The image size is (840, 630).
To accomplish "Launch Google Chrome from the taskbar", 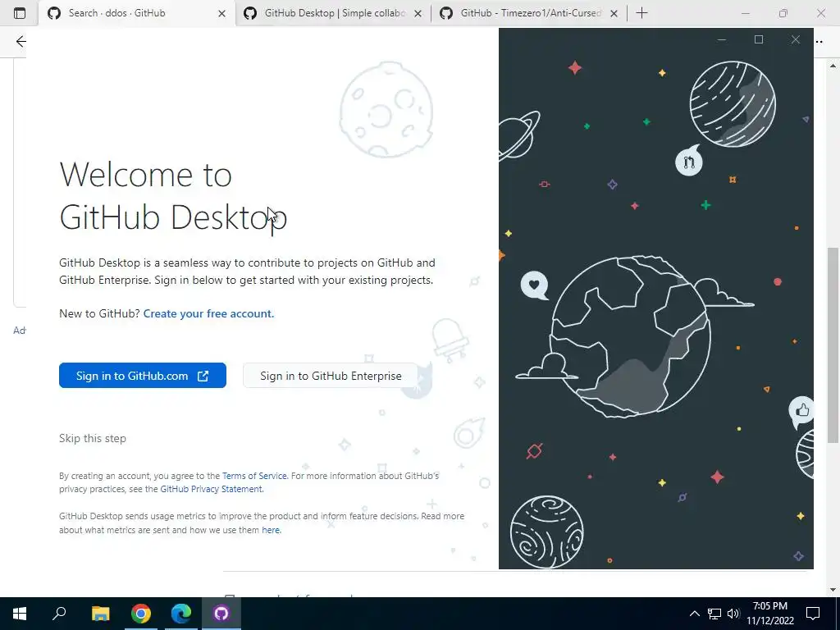I will (141, 614).
